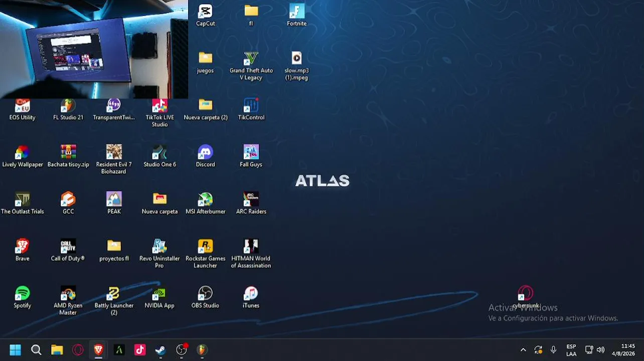Select the cyberpunk desktop shortcut
This screenshot has height=361, width=644.
(x=525, y=297)
